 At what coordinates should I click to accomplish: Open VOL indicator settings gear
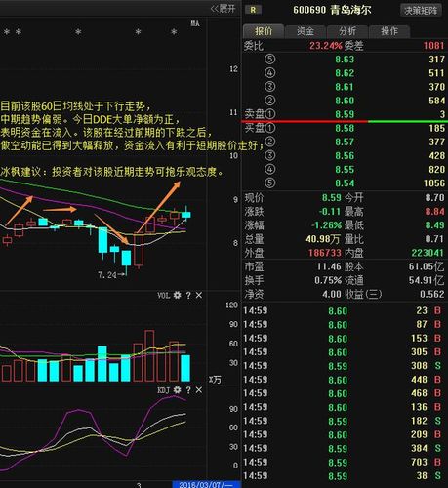[x=177, y=295]
